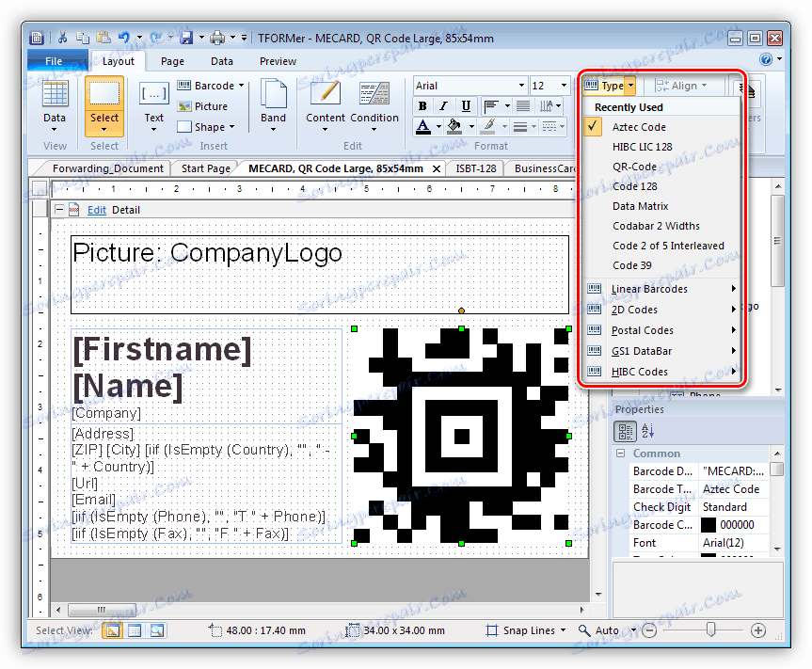812x669 pixels.
Task: Collapse the Common properties group
Action: tap(620, 454)
